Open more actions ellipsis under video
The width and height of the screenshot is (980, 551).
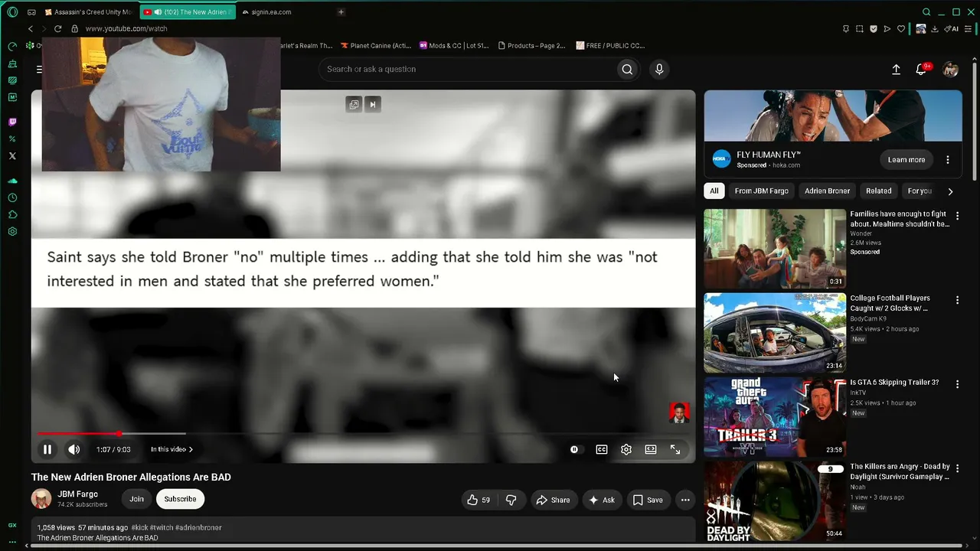[685, 500]
